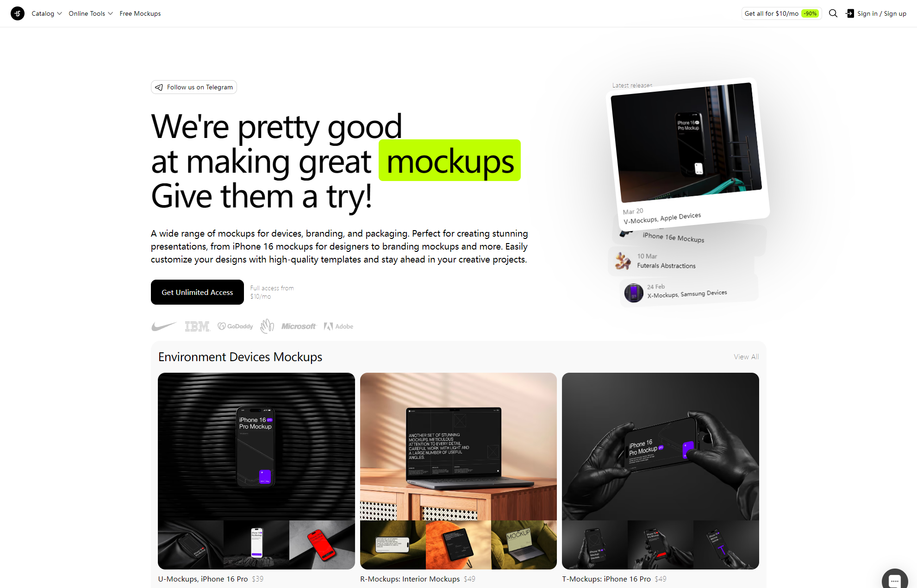Click View All for Environment Devices
This screenshot has width=917, height=588.
click(x=746, y=357)
